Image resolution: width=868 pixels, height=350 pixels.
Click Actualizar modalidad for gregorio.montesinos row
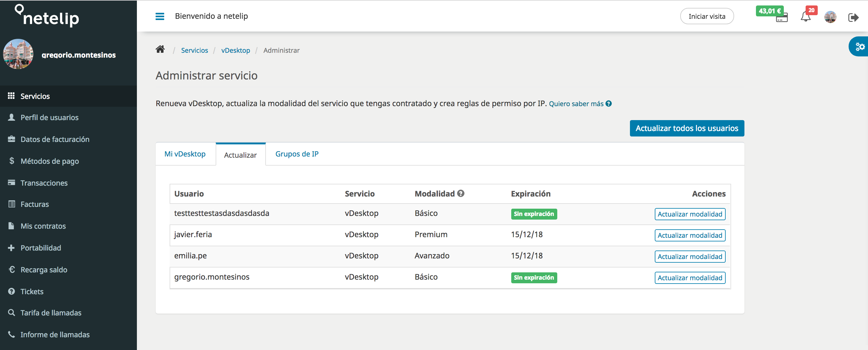coord(690,278)
